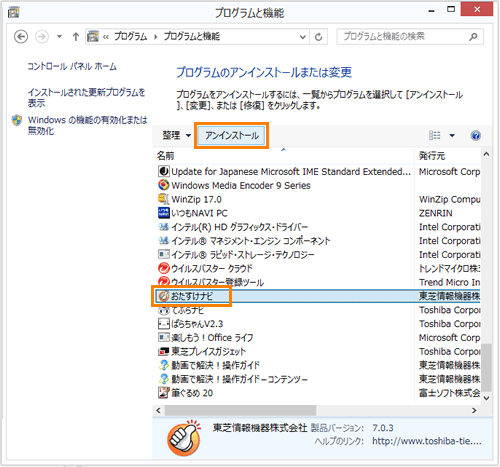
Task: Select the WinZip 17.0 icon
Action: (x=163, y=199)
